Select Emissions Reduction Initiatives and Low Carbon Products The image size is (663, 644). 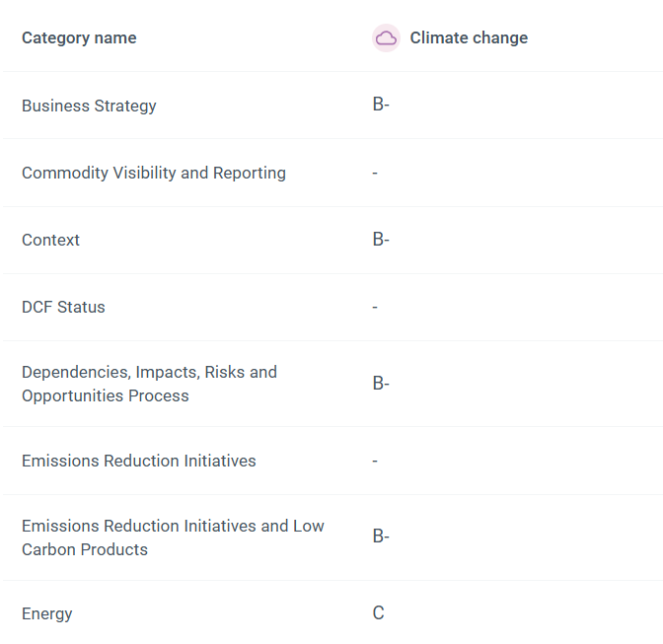tap(173, 537)
